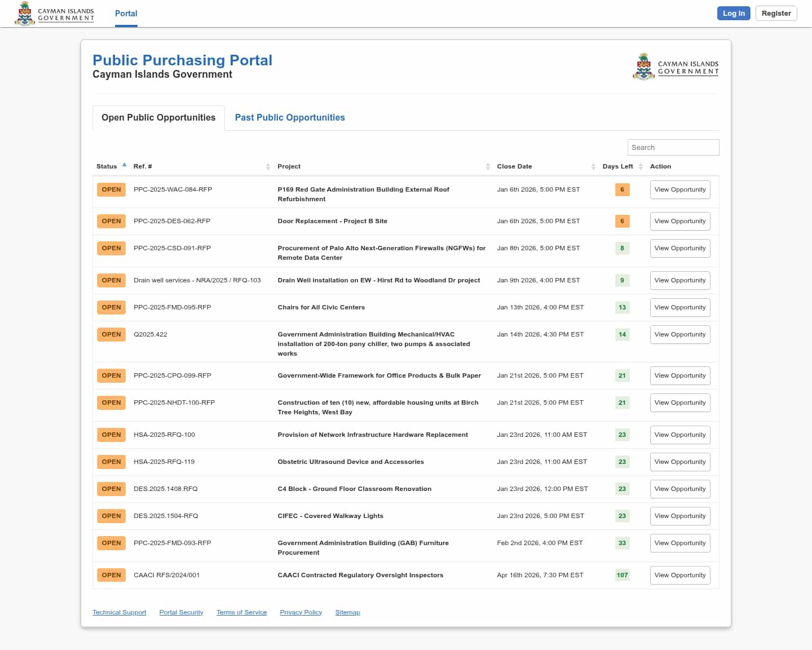
Task: Click the government crest logo beside portal title
Action: [x=676, y=67]
